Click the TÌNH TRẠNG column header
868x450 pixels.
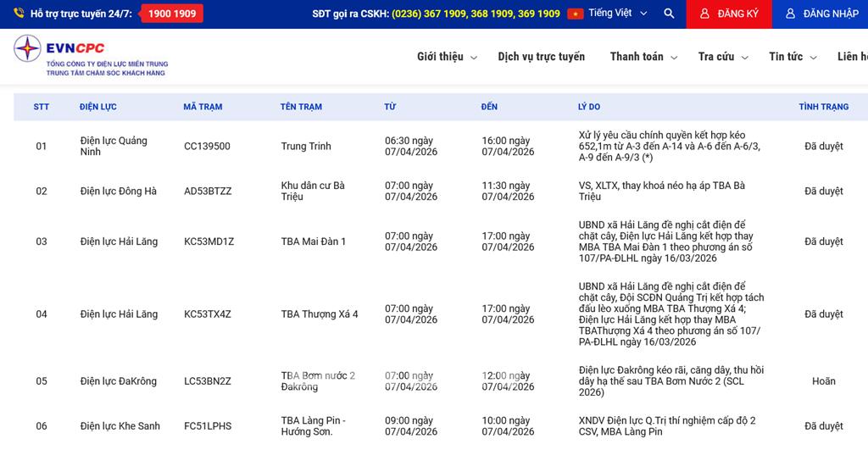click(823, 107)
